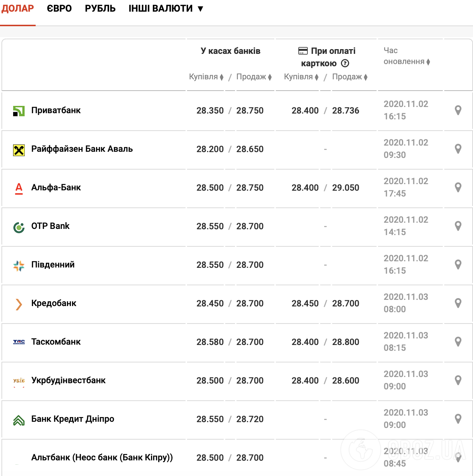
Task: Open map pin for Банк Кредит Дніпро
Action: [458, 419]
